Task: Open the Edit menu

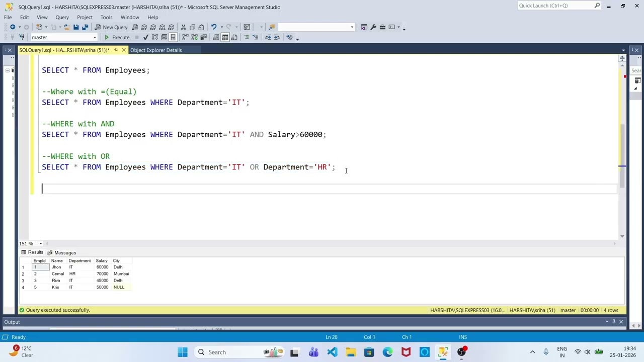Action: (24, 17)
